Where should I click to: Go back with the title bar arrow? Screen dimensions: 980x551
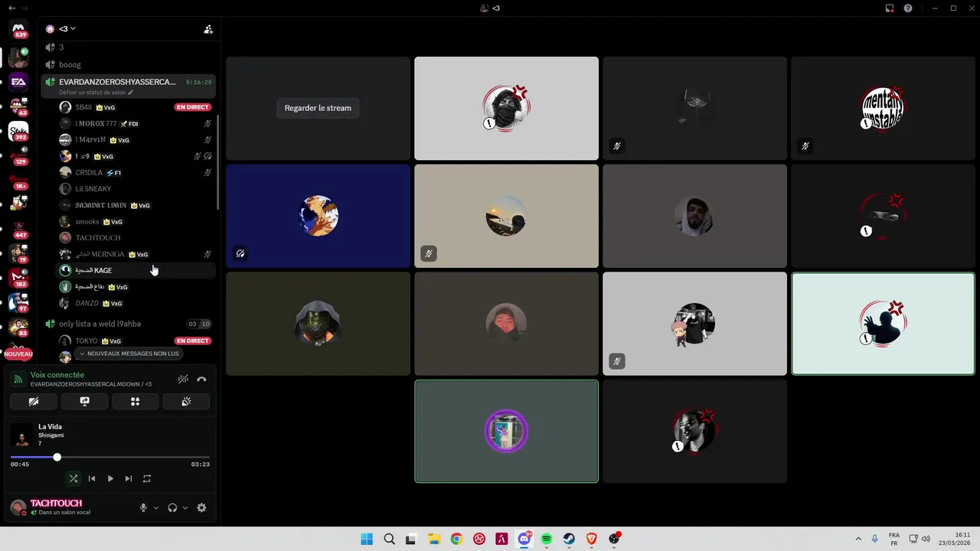point(11,8)
